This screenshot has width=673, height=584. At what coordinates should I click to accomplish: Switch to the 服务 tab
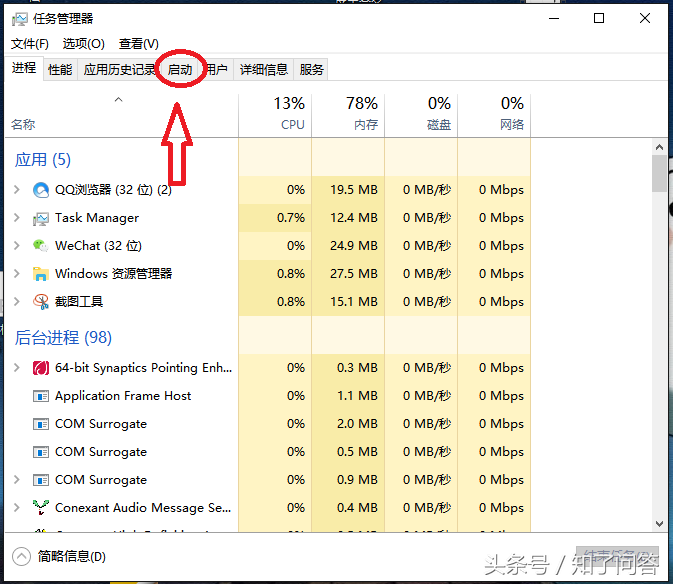(x=311, y=70)
